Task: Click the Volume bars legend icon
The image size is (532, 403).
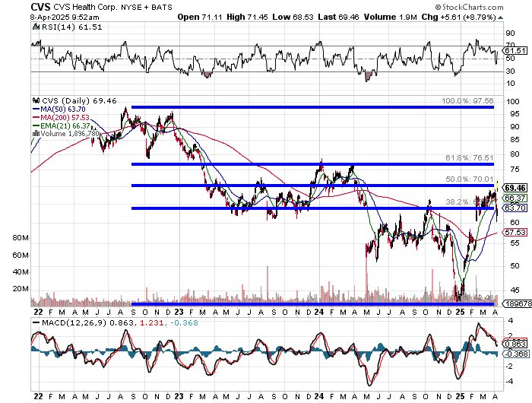Action: 36,133
